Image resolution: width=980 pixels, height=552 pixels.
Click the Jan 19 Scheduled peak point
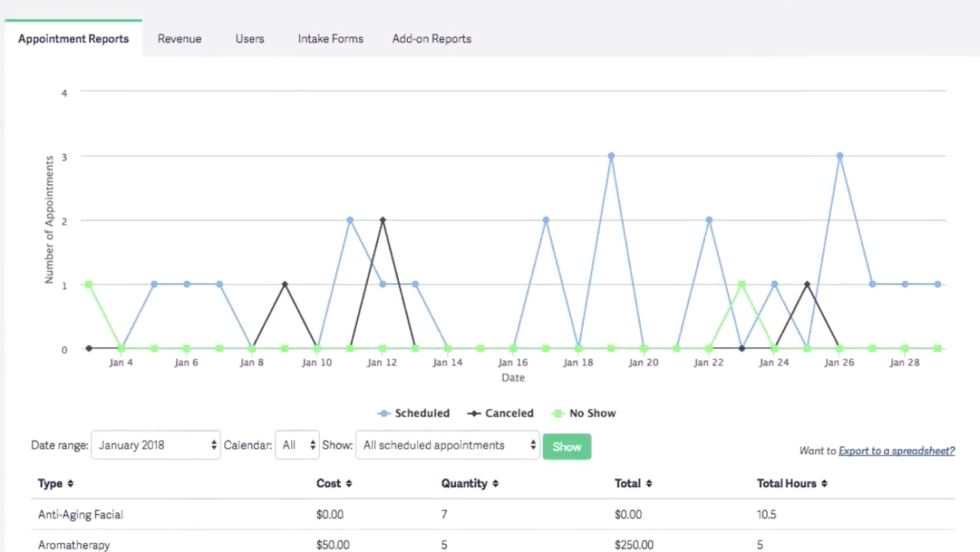pos(611,156)
